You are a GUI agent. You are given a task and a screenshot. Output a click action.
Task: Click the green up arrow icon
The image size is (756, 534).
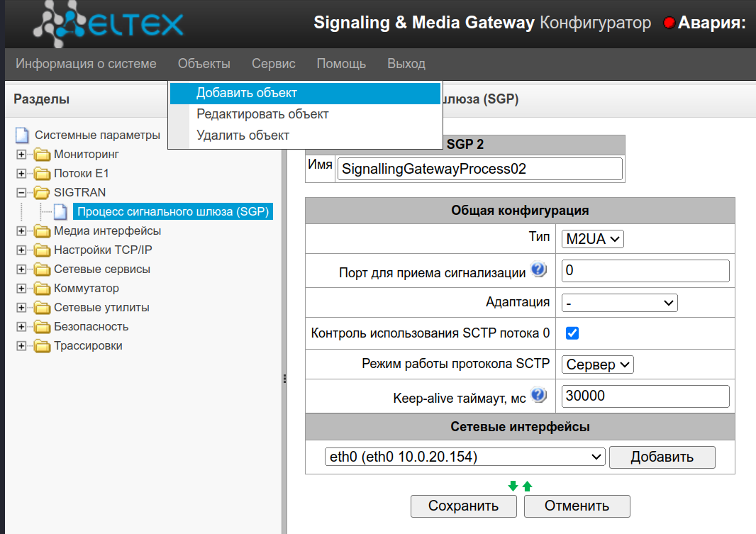pyautogui.click(x=527, y=486)
